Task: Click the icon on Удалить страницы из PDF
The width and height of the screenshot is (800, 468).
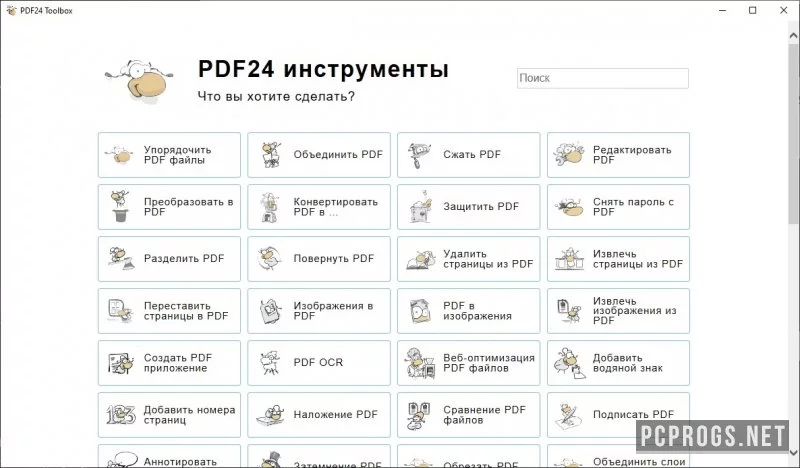Action: tap(420, 260)
